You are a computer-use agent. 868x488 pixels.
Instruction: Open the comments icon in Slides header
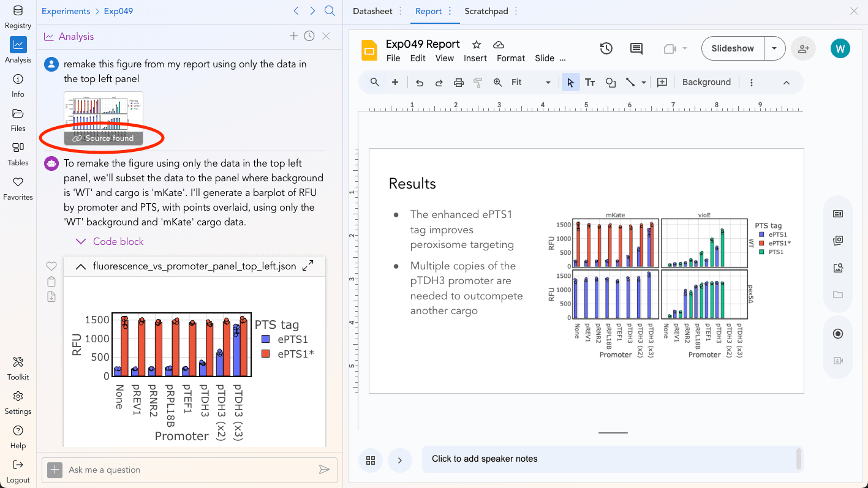click(636, 48)
